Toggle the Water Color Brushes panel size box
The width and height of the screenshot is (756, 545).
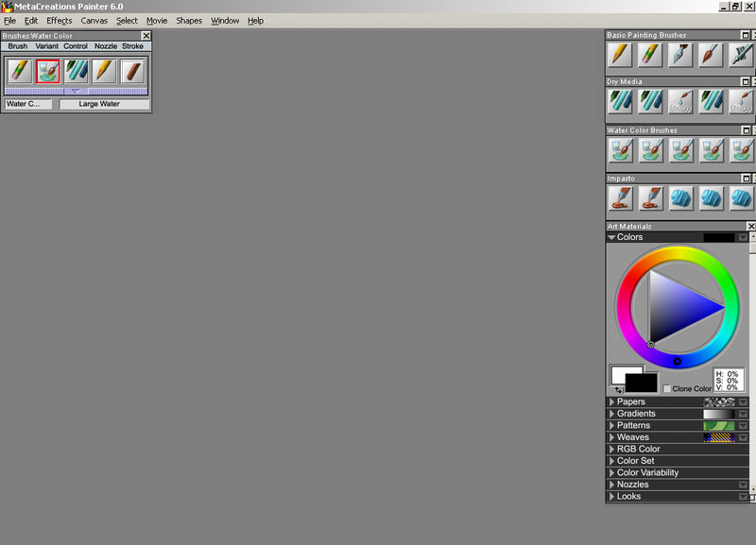coord(746,130)
